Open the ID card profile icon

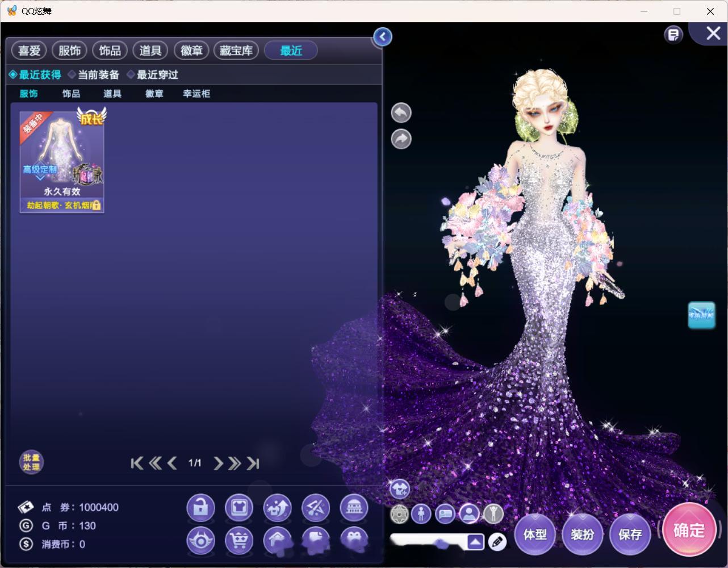(446, 514)
